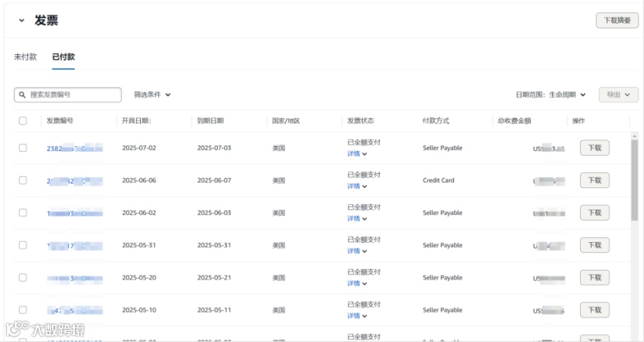The image size is (644, 342).
Task: Expand 详情 for the 2025-06-06 invoice
Action: pos(357,186)
